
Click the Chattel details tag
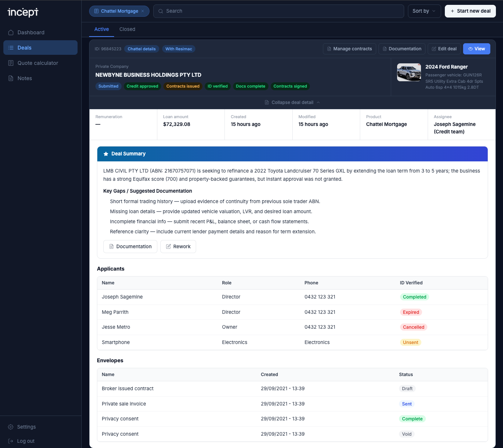[142, 49]
